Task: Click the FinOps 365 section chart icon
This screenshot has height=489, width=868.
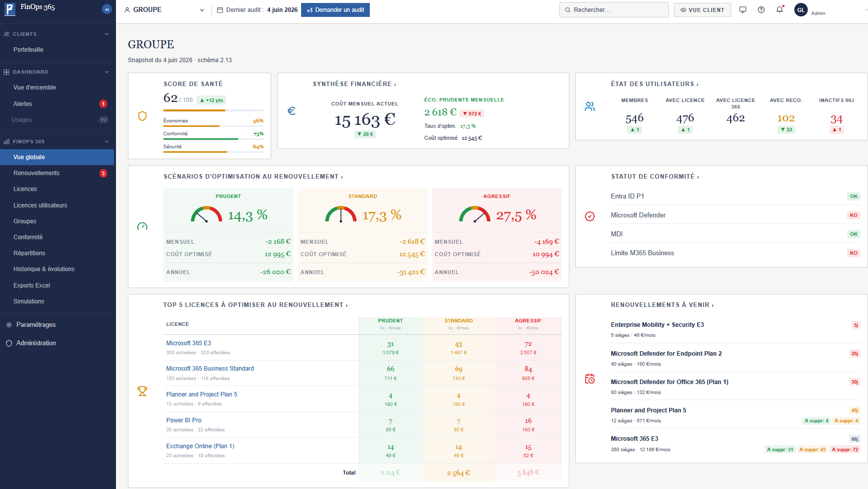Action: pos(6,142)
